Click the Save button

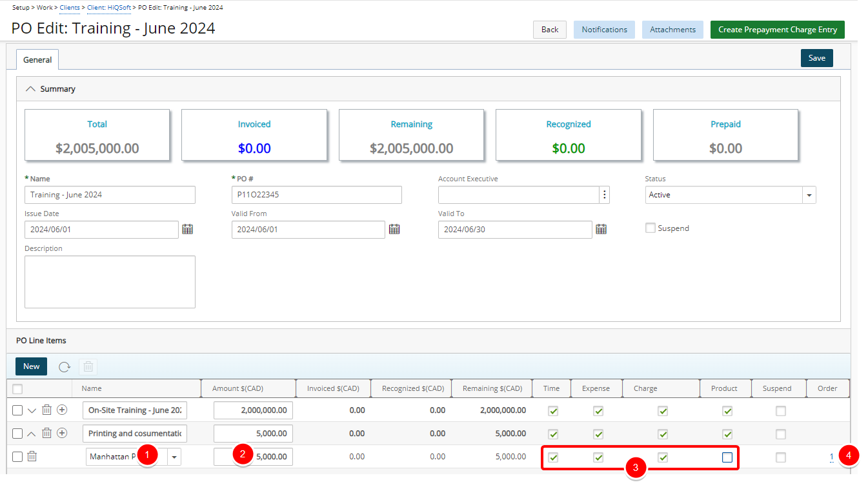[817, 58]
